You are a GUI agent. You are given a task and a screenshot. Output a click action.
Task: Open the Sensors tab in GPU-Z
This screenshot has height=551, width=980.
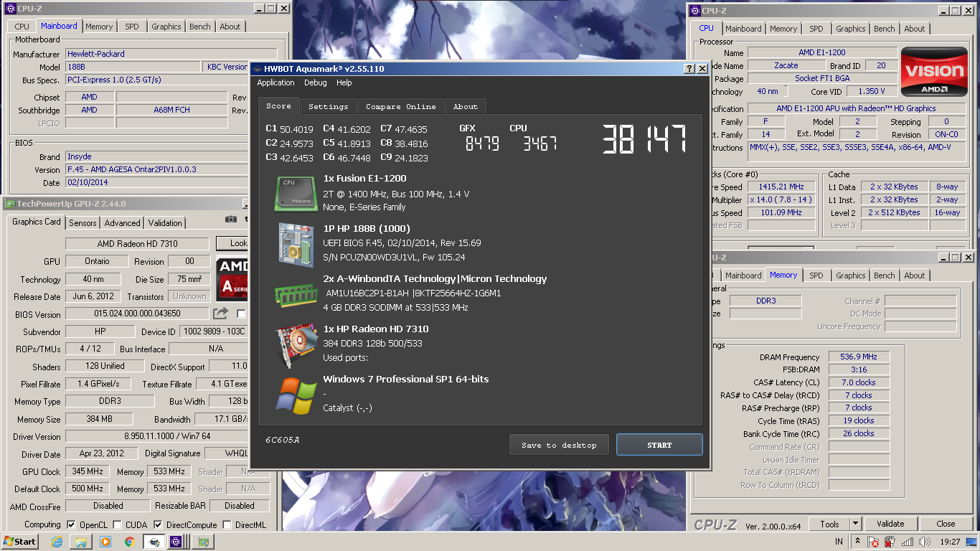point(83,223)
